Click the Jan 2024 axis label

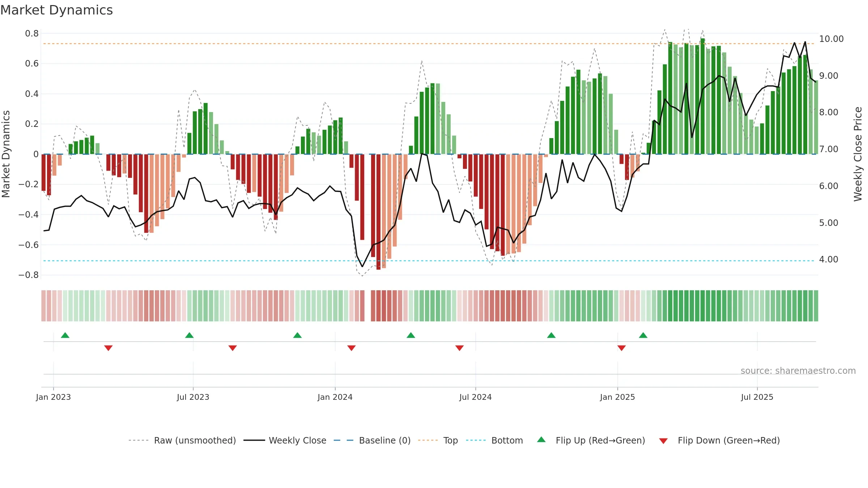coord(335,397)
